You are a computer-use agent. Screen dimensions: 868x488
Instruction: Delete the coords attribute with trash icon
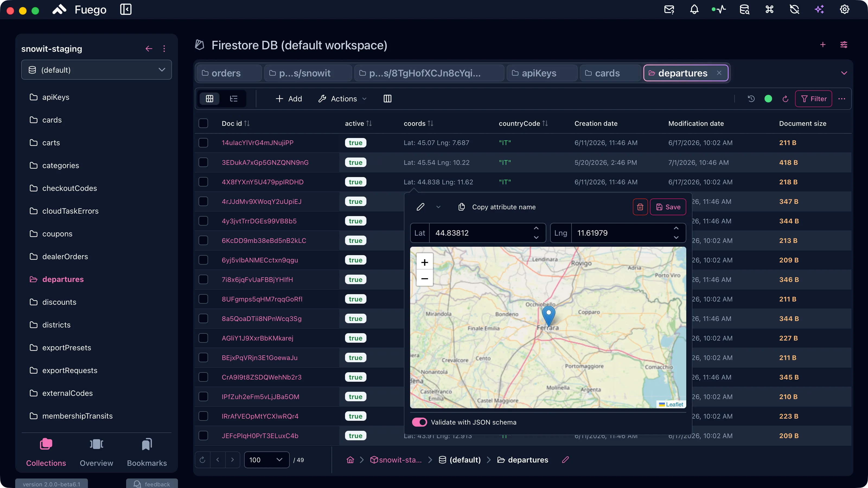pyautogui.click(x=640, y=207)
